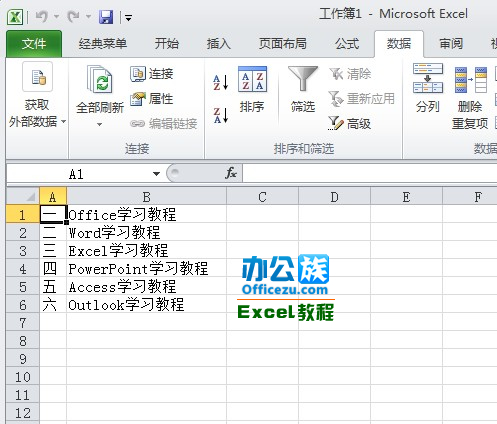Image resolution: width=497 pixels, height=424 pixels.
Task: Click the Excel application icon in title bar
Action: click(x=15, y=17)
